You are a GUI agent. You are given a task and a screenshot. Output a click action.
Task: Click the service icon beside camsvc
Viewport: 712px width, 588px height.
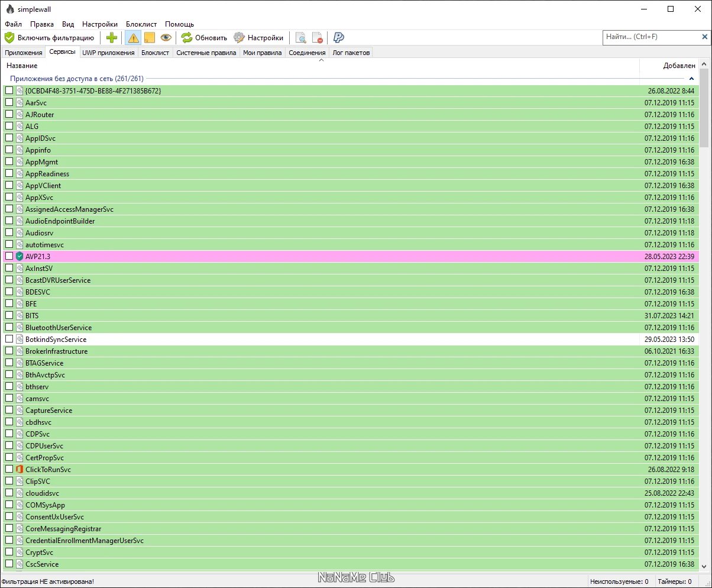[20, 398]
